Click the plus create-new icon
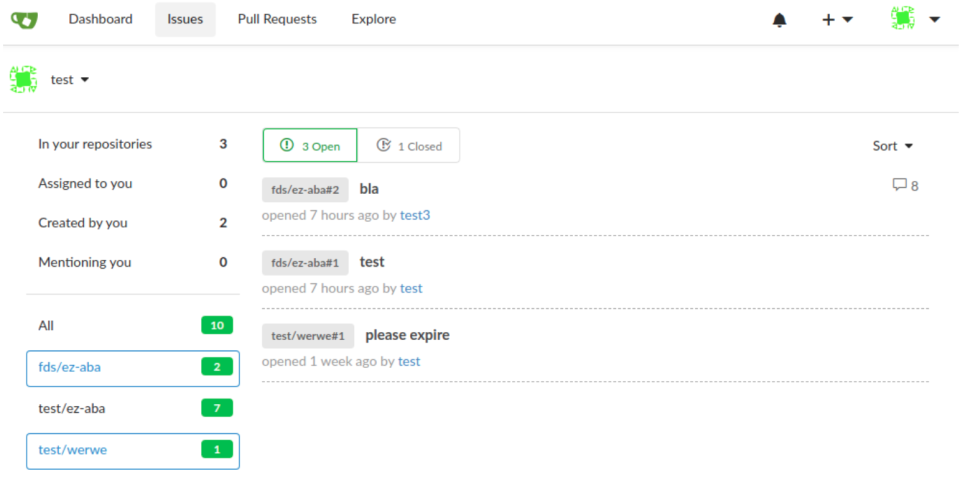Viewport: 960px width, 488px height. 828,20
